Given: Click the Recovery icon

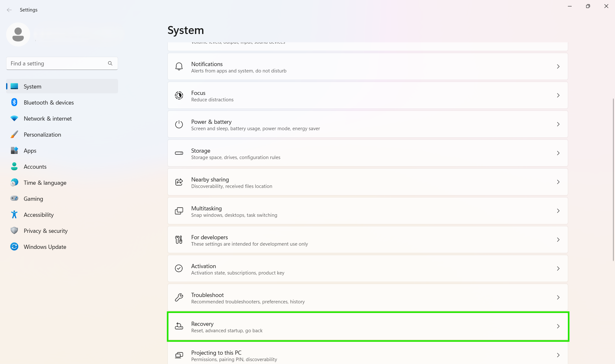Looking at the screenshot, I should (179, 326).
